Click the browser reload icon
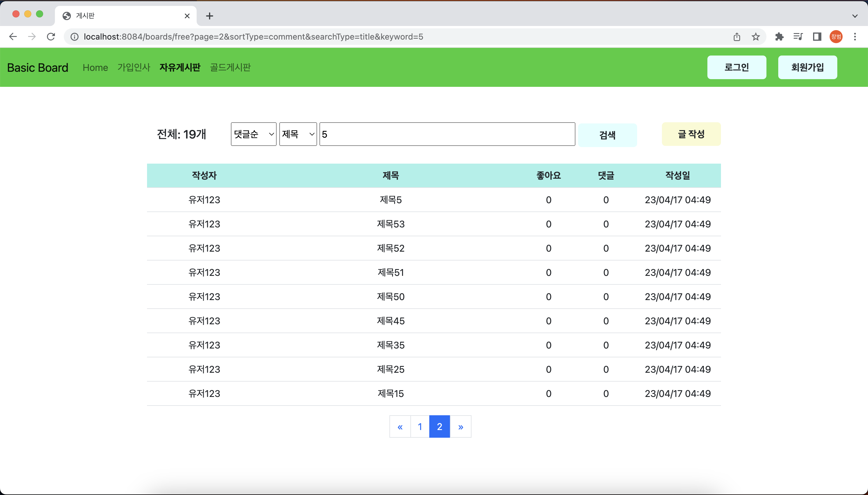868x495 pixels. (51, 37)
